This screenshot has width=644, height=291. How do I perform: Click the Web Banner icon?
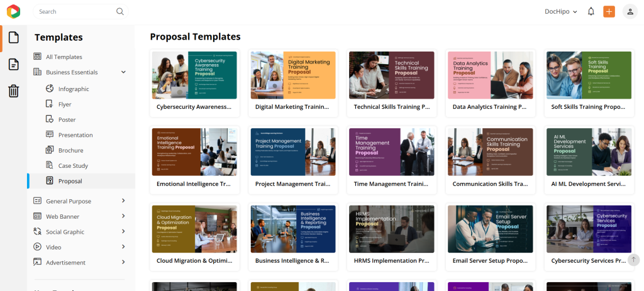(x=37, y=216)
